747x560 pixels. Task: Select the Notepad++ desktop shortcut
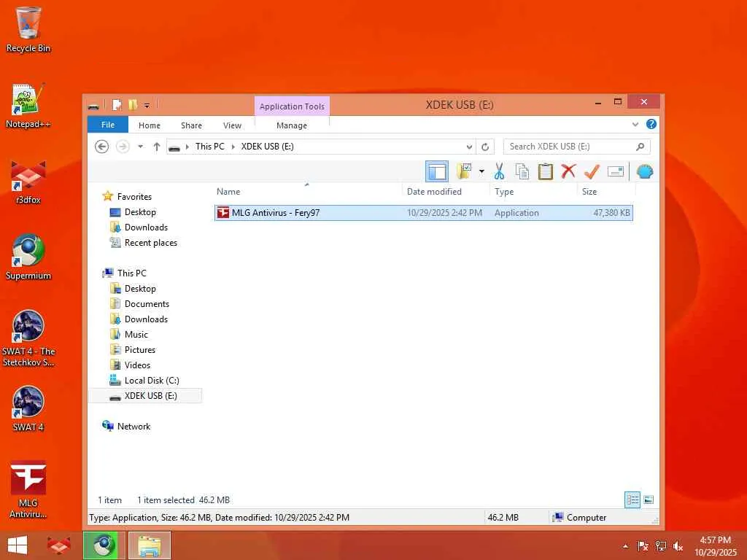28,106
